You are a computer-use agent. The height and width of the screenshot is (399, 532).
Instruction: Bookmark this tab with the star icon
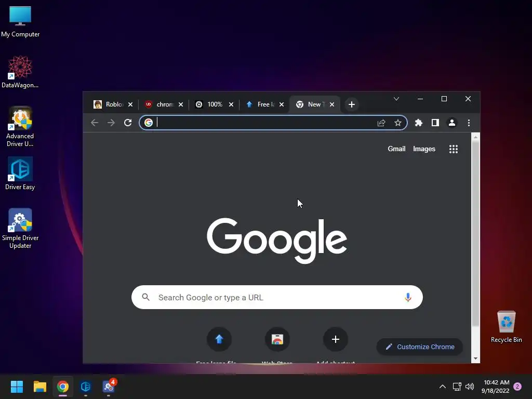[x=398, y=123]
